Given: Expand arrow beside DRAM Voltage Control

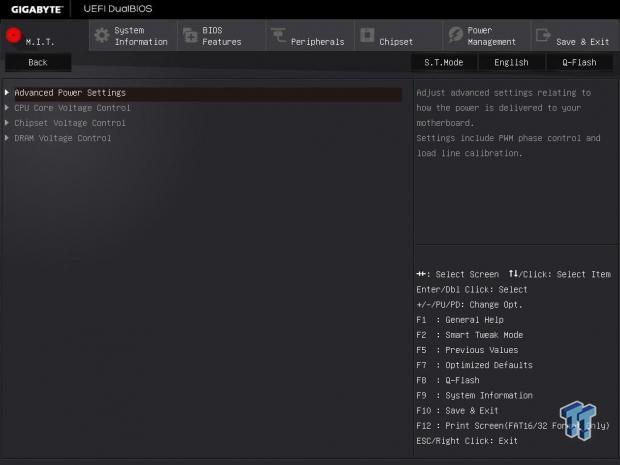Looking at the screenshot, I should 7,138.
